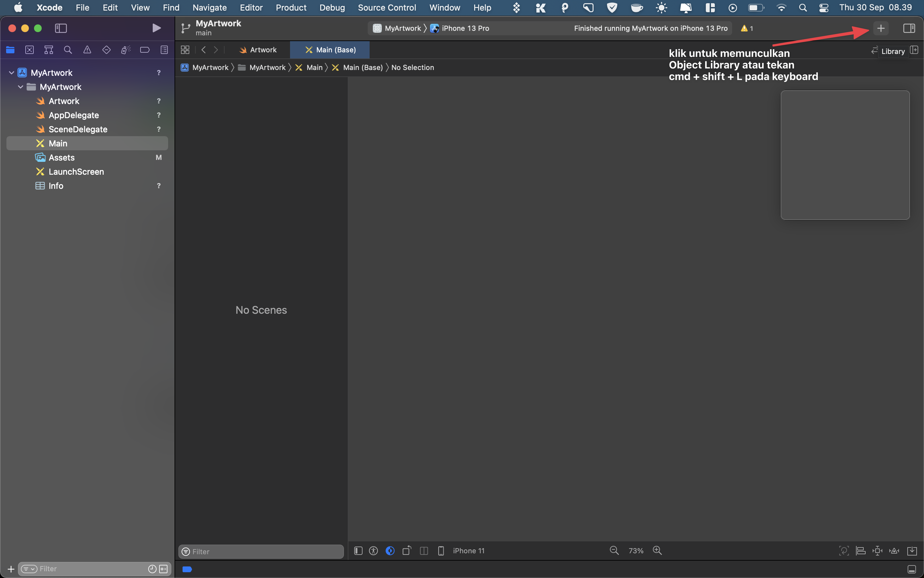Viewport: 924px width, 578px height.
Task: Open the Issue navigator warning icon
Action: click(87, 50)
